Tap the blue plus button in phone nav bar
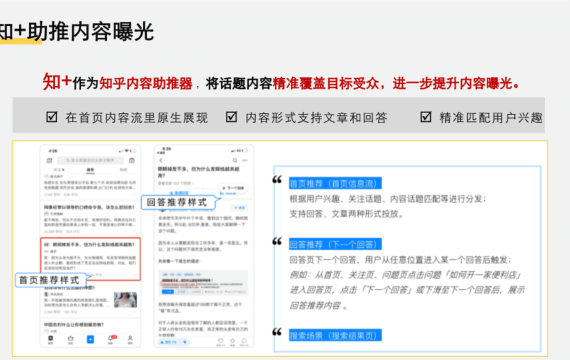 [90, 339]
